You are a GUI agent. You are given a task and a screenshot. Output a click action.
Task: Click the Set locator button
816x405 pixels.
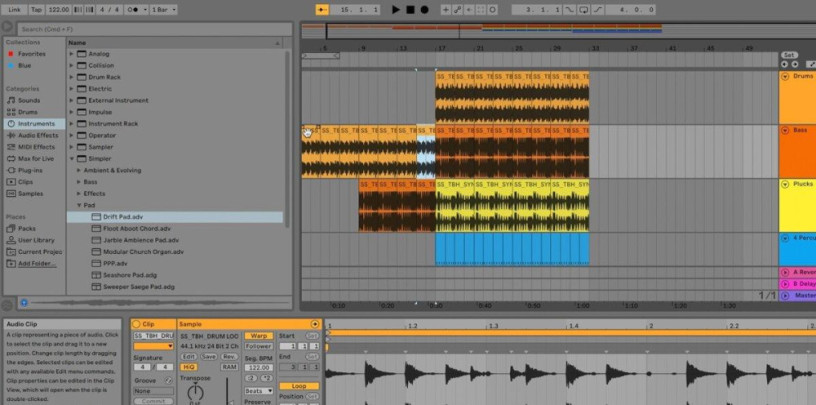click(789, 55)
